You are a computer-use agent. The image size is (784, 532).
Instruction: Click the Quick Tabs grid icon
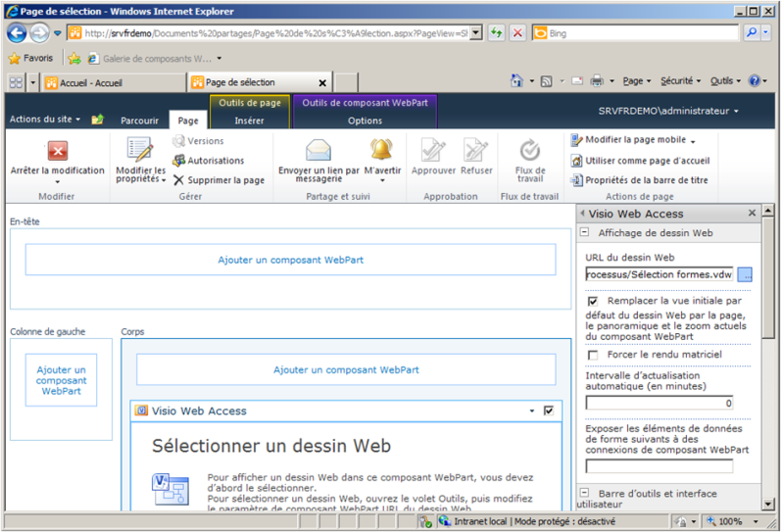(x=16, y=82)
